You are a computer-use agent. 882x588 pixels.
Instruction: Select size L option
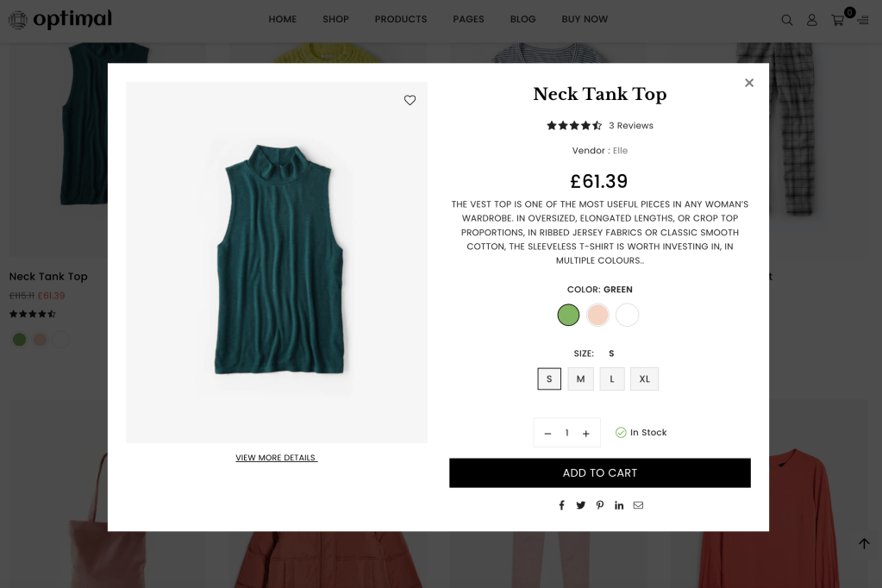612,378
